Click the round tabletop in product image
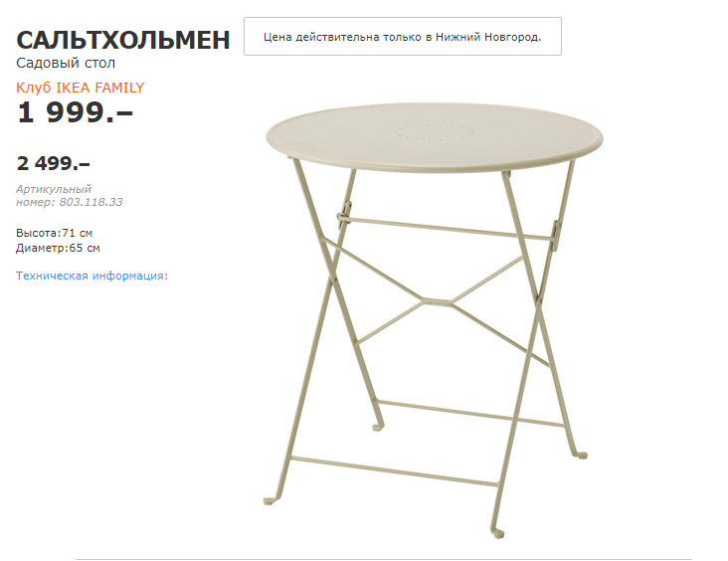Image resolution: width=728 pixels, height=561 pixels. (435, 137)
